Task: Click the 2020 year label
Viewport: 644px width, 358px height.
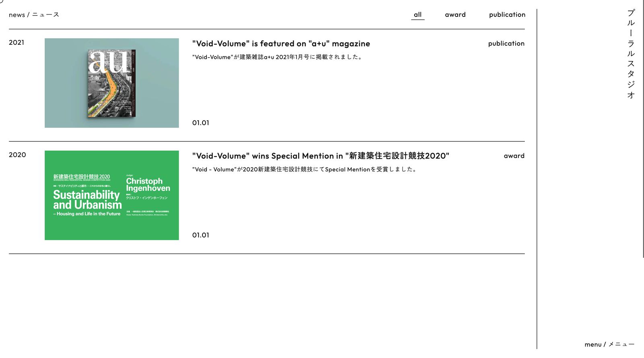Action: pyautogui.click(x=17, y=155)
